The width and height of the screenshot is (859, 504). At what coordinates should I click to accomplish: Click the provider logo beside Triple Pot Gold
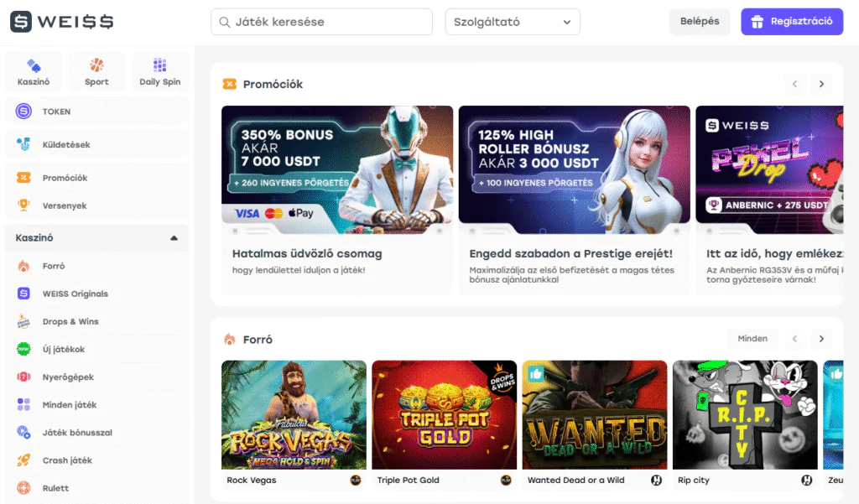[506, 481]
